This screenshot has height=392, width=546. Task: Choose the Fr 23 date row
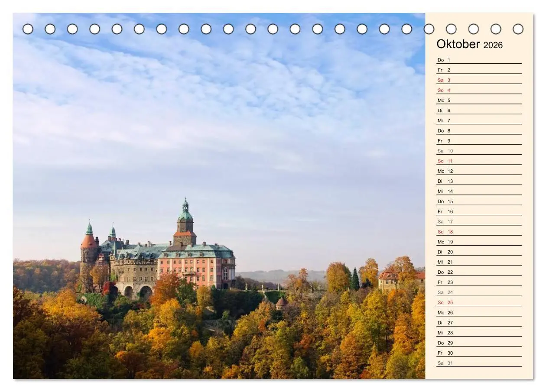479,282
